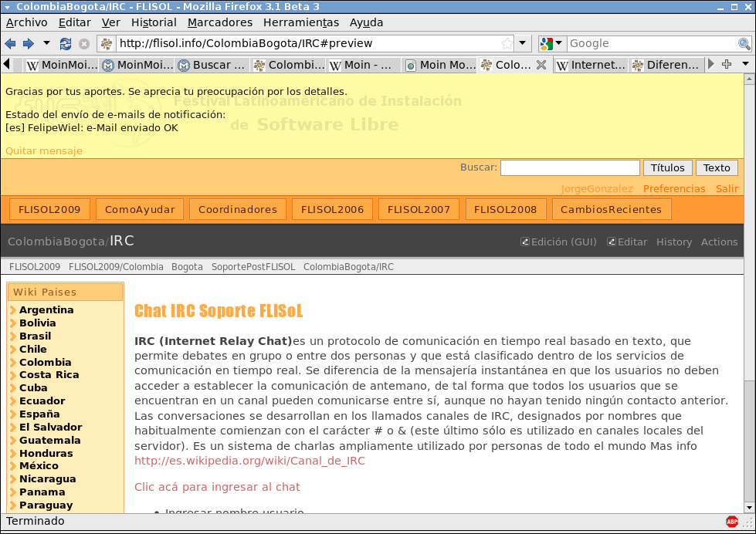
Task: Click the Quitar mensaje link
Action: point(43,150)
